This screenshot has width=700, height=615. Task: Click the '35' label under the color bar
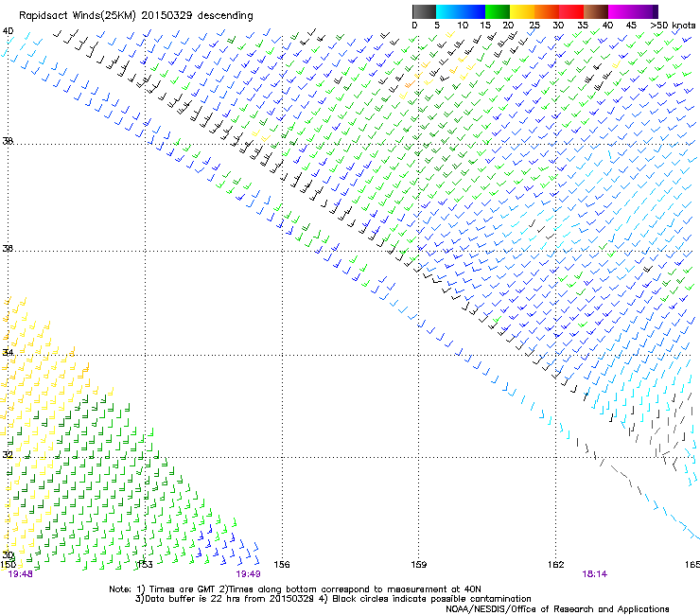pos(583,26)
